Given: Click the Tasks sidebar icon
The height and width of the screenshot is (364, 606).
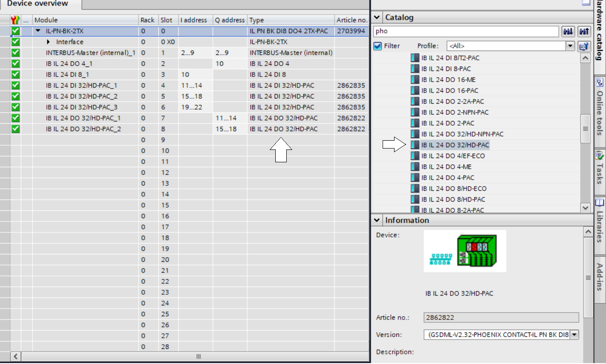Looking at the screenshot, I should (600, 154).
